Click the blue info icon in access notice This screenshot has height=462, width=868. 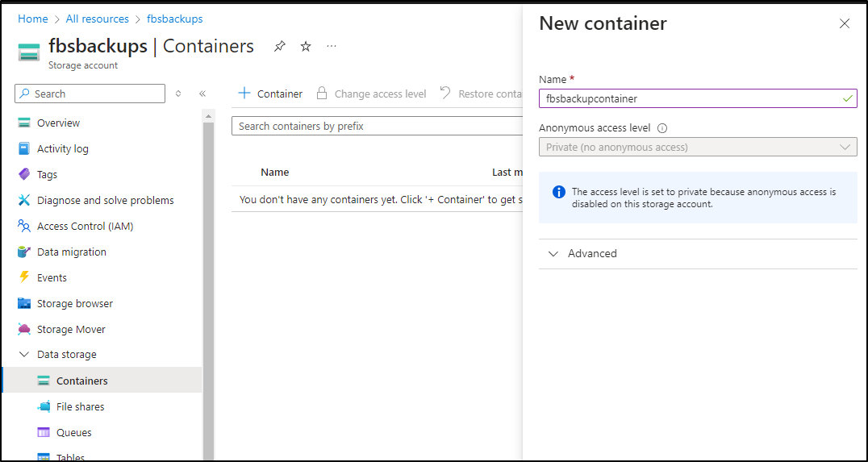(559, 192)
